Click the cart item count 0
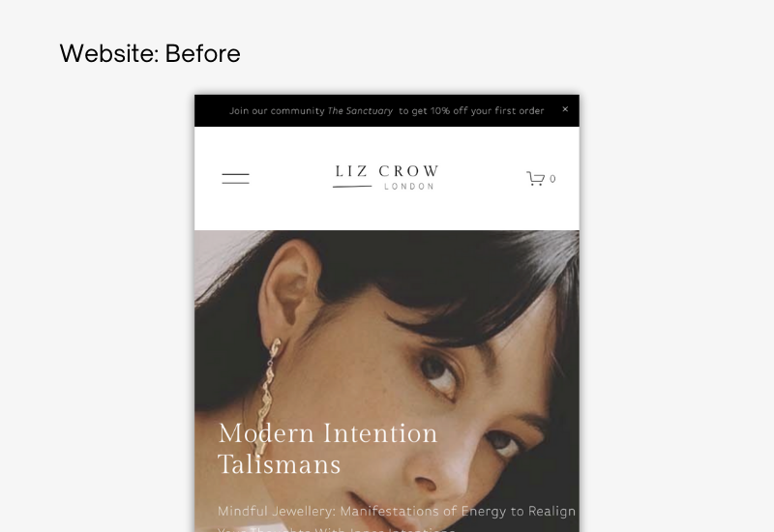Image resolution: width=774 pixels, height=532 pixels. (552, 179)
